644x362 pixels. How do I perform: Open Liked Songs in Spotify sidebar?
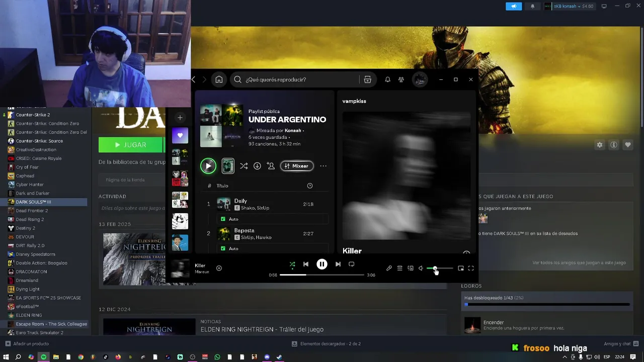click(x=180, y=135)
